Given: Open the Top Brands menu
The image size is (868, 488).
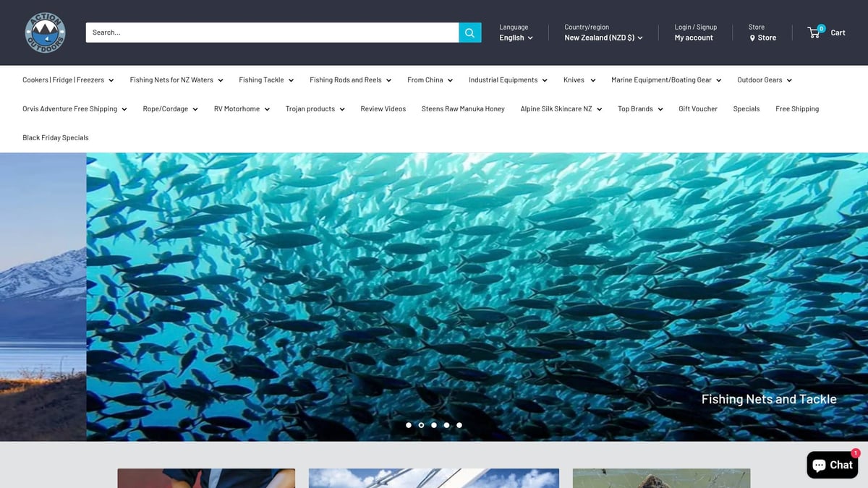Looking at the screenshot, I should click(x=639, y=108).
